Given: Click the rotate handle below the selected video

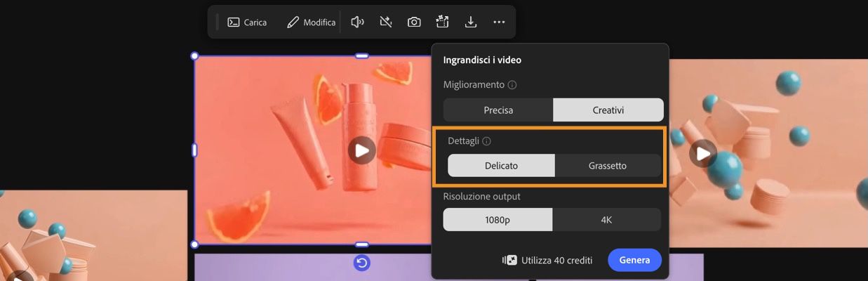Looking at the screenshot, I should click(361, 263).
